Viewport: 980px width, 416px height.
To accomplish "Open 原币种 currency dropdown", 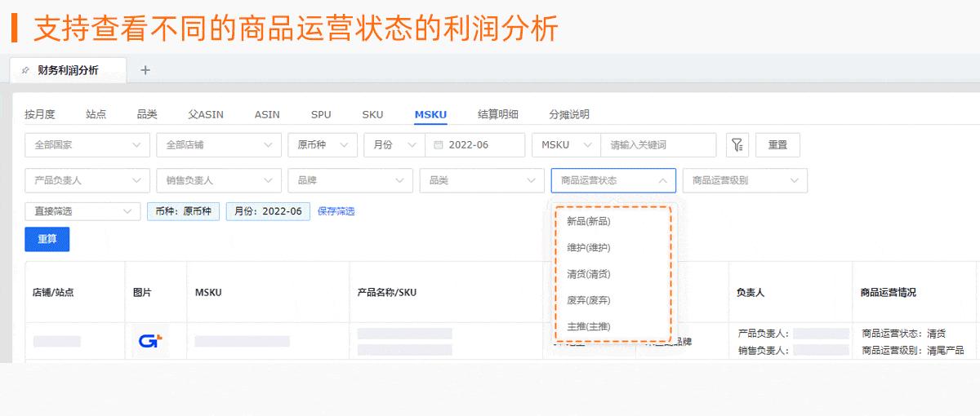I will (323, 145).
